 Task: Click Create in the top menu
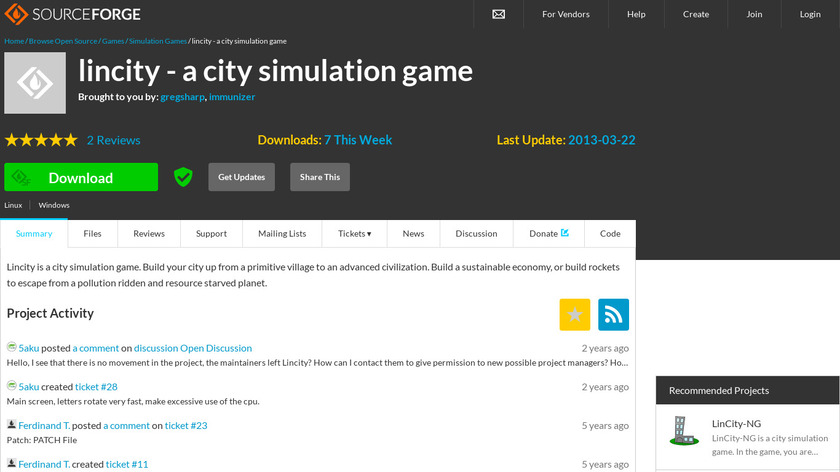click(x=696, y=14)
